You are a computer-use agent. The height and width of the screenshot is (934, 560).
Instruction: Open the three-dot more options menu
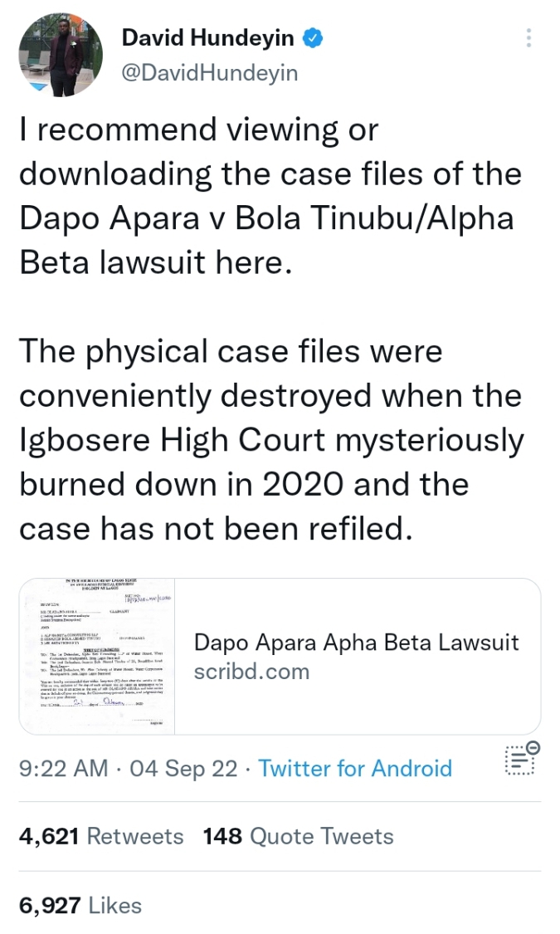coord(528,38)
